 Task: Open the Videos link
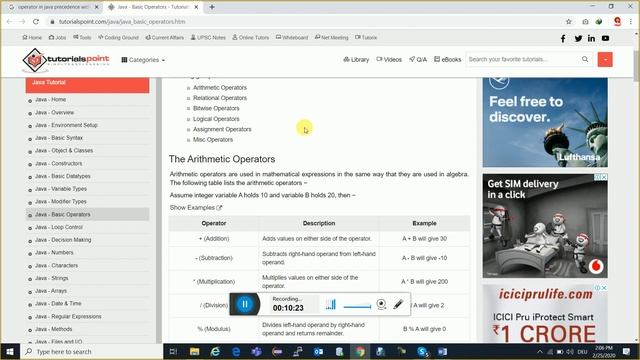click(x=389, y=60)
